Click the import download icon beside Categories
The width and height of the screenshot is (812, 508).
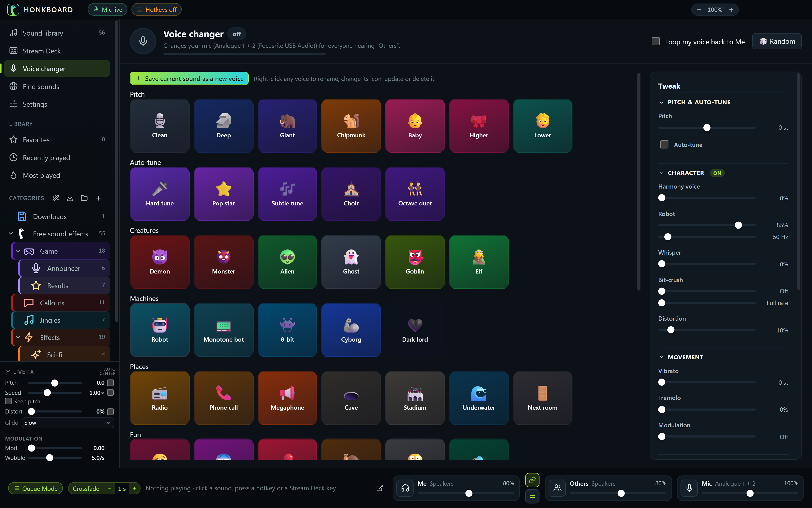tap(70, 198)
